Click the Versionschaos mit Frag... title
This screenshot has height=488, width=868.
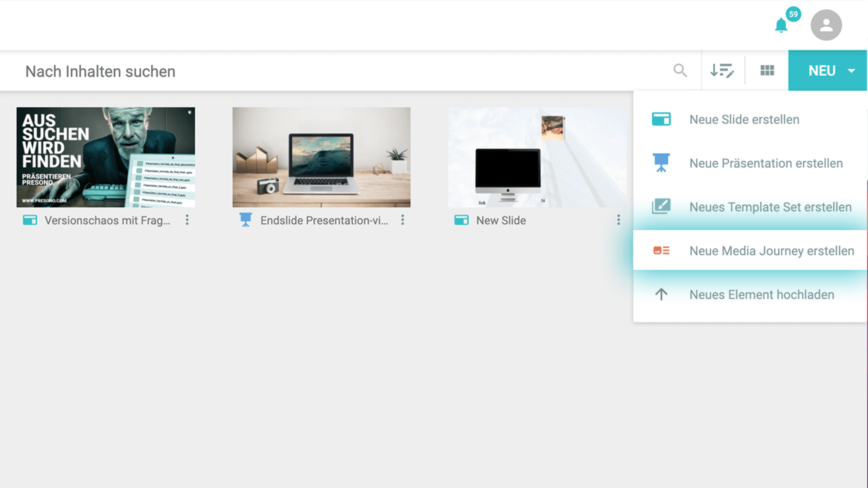(108, 220)
